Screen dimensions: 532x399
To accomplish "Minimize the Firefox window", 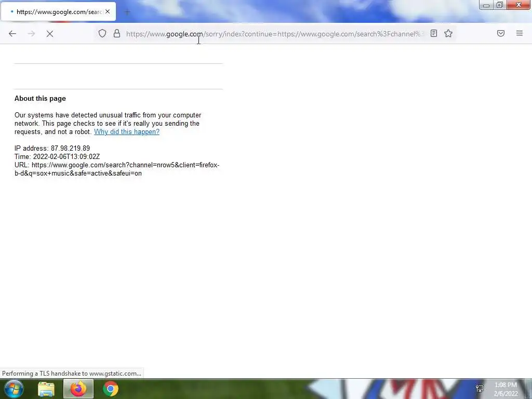I will click(486, 5).
